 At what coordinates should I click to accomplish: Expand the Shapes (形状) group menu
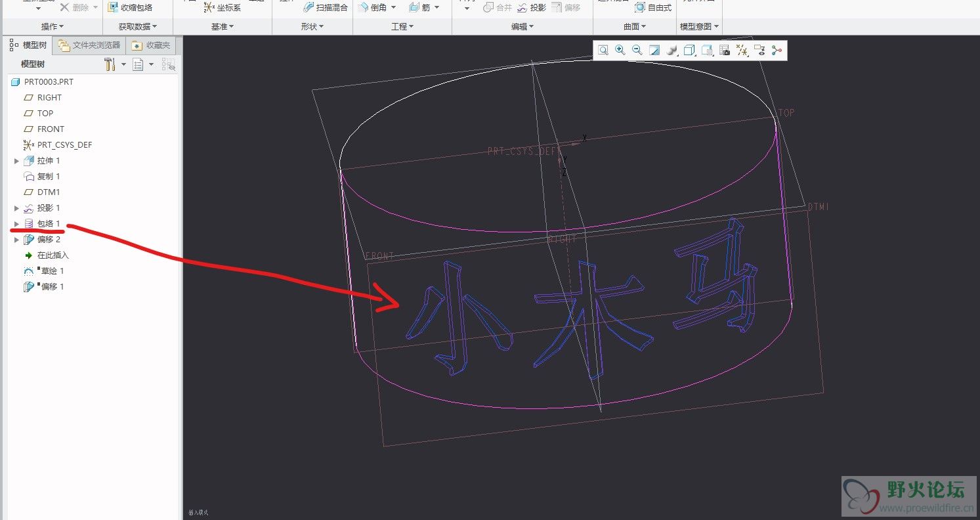click(x=312, y=26)
